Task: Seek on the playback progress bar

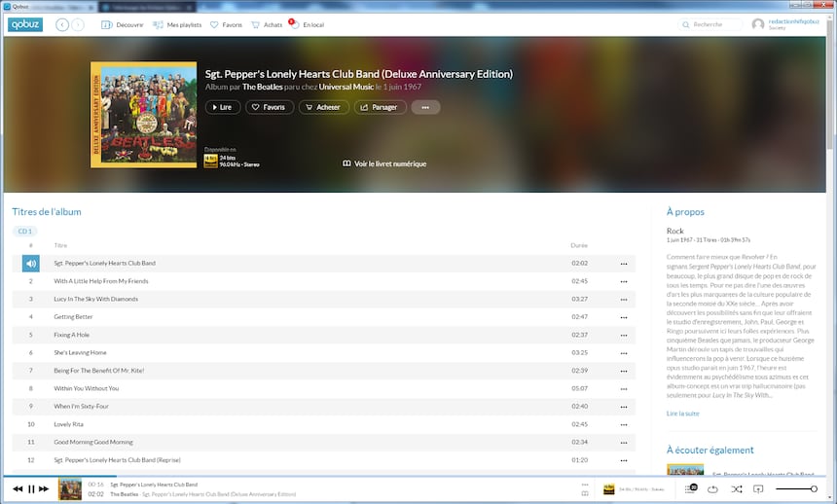Action: (x=415, y=476)
